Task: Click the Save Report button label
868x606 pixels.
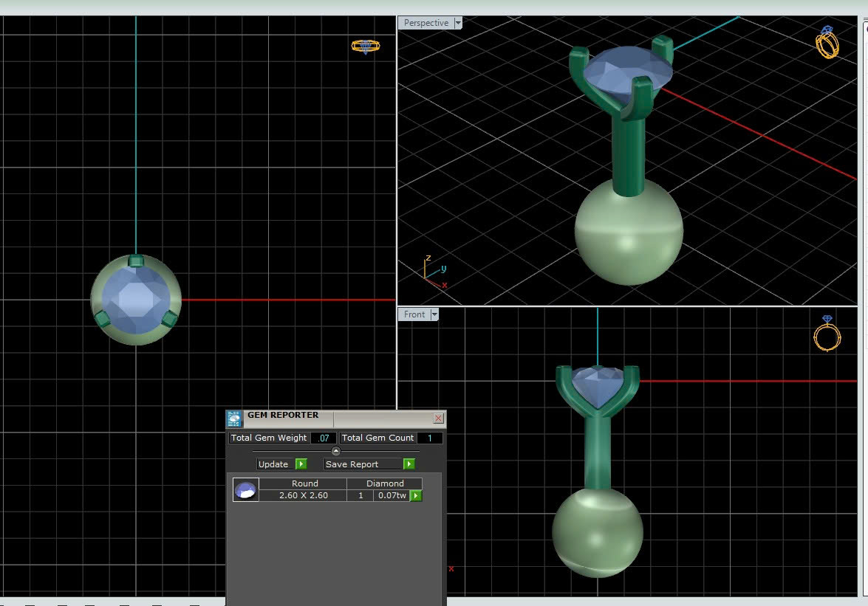Action: coord(352,464)
